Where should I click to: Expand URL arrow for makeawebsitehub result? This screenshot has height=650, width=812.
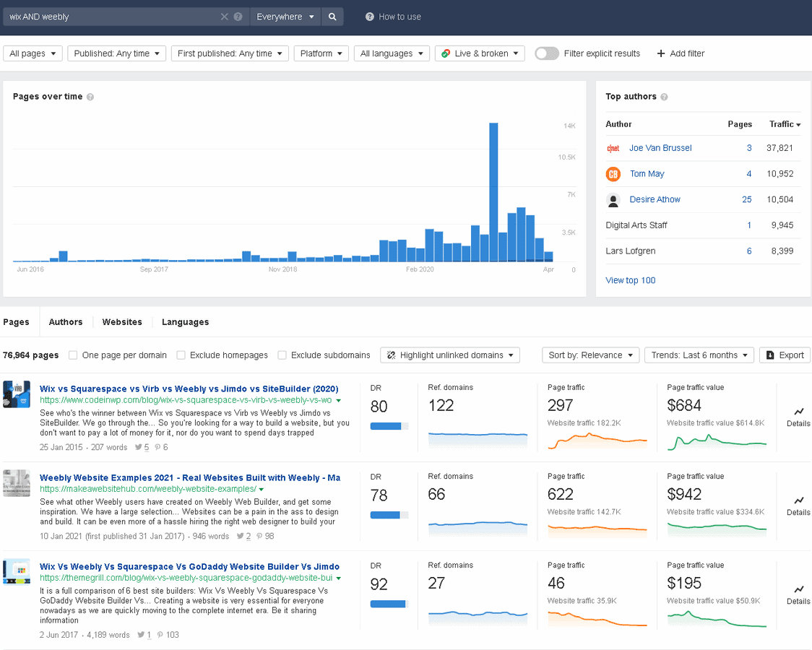pos(262,490)
